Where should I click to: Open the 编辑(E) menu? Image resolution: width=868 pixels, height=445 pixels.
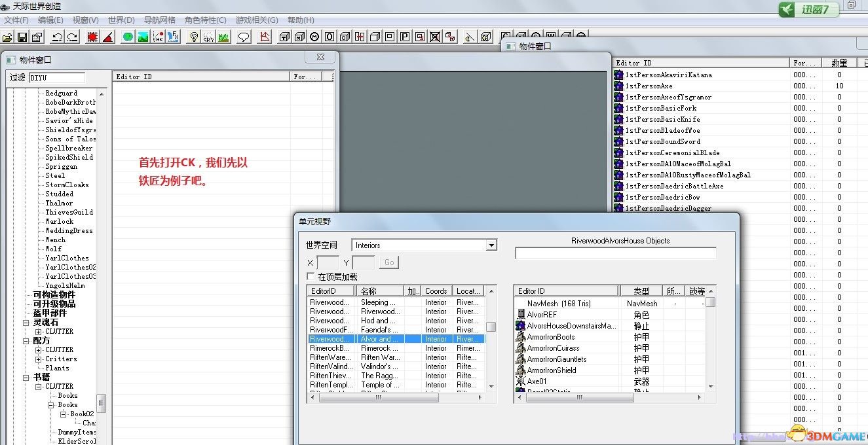pyautogui.click(x=51, y=20)
